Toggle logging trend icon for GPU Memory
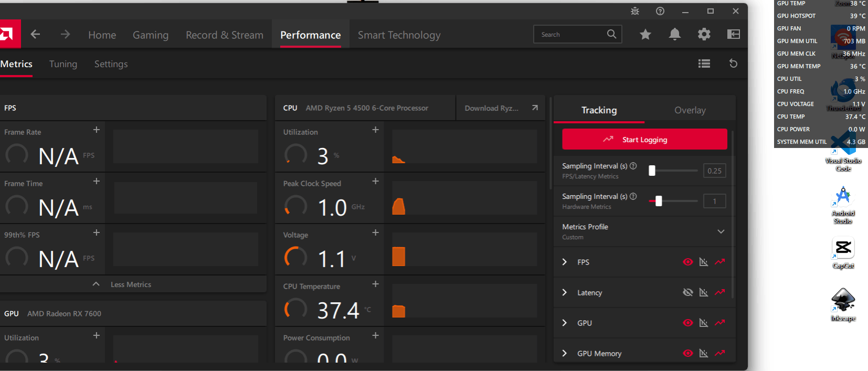 click(720, 353)
